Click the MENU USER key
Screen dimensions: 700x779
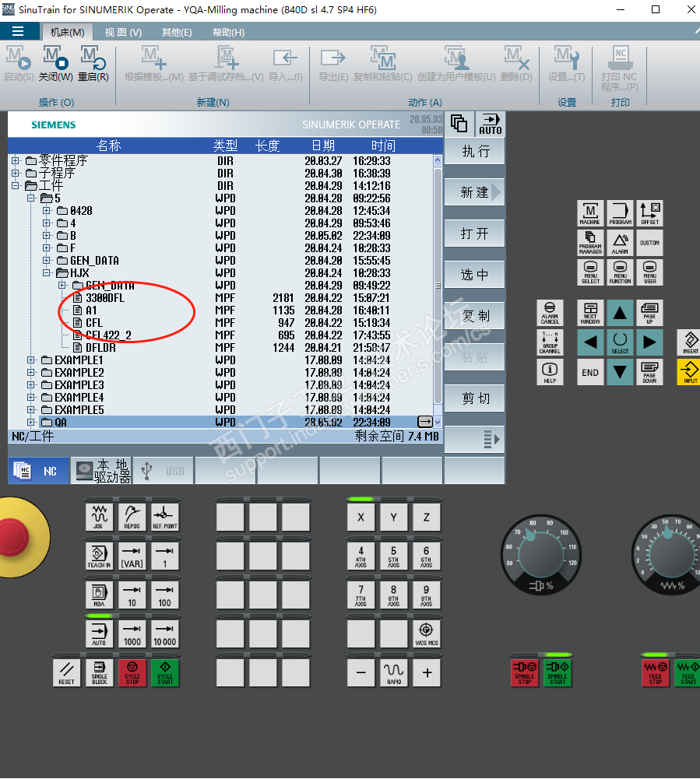point(650,272)
